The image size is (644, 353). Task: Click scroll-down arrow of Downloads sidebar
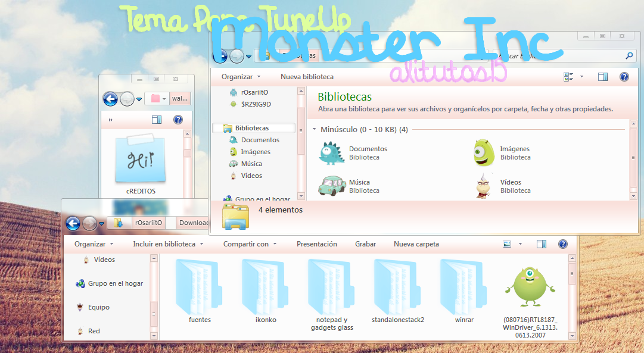[154, 336]
